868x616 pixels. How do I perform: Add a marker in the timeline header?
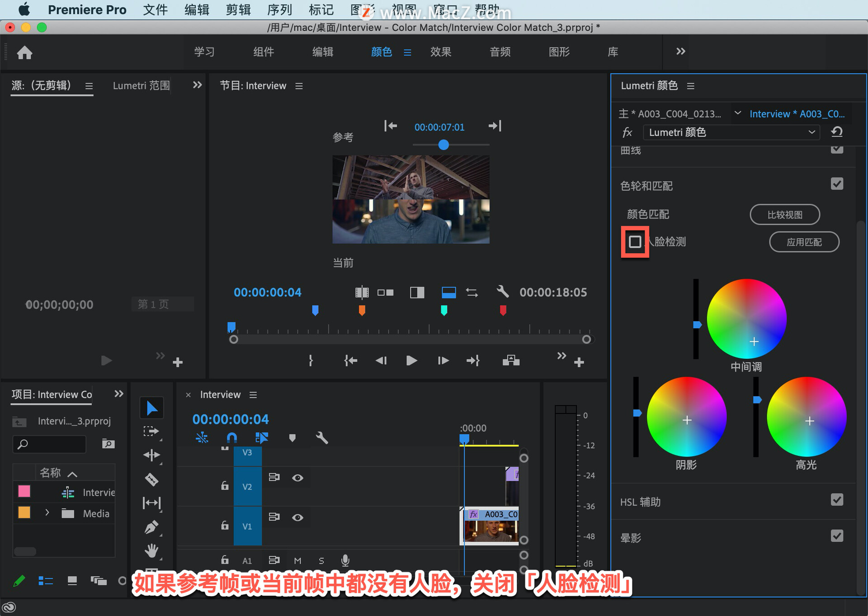tap(292, 438)
